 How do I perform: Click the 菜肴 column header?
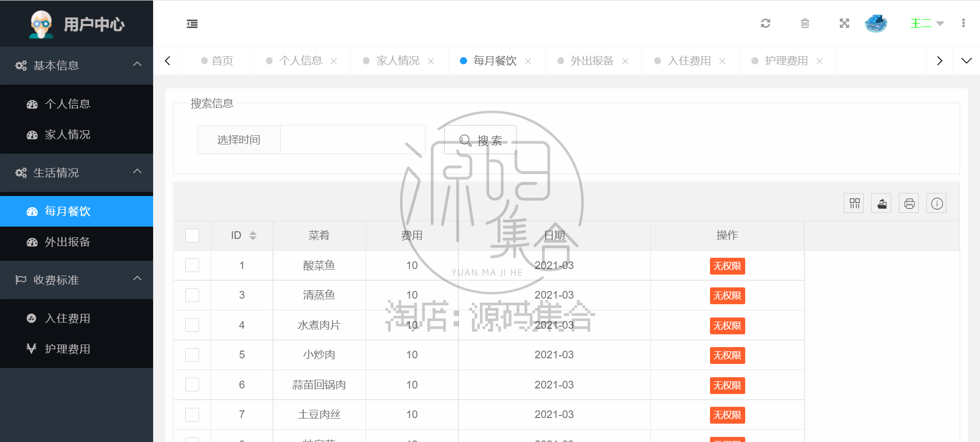[319, 235]
